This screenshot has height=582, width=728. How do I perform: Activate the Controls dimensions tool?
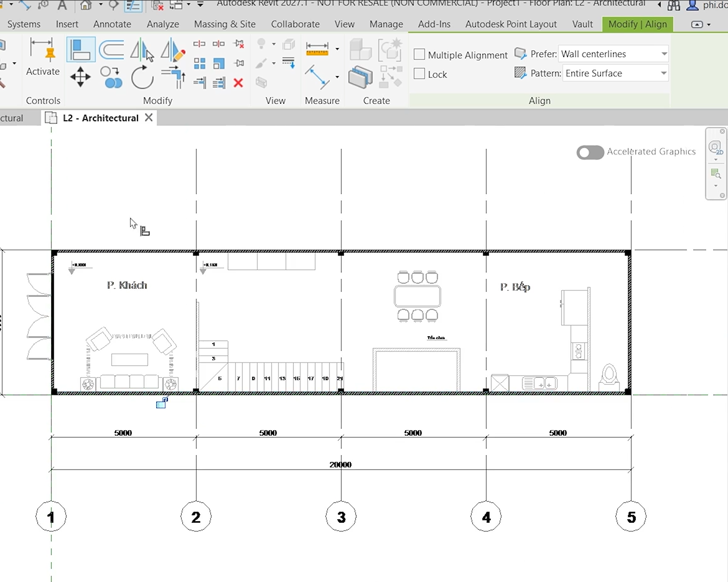(42, 57)
